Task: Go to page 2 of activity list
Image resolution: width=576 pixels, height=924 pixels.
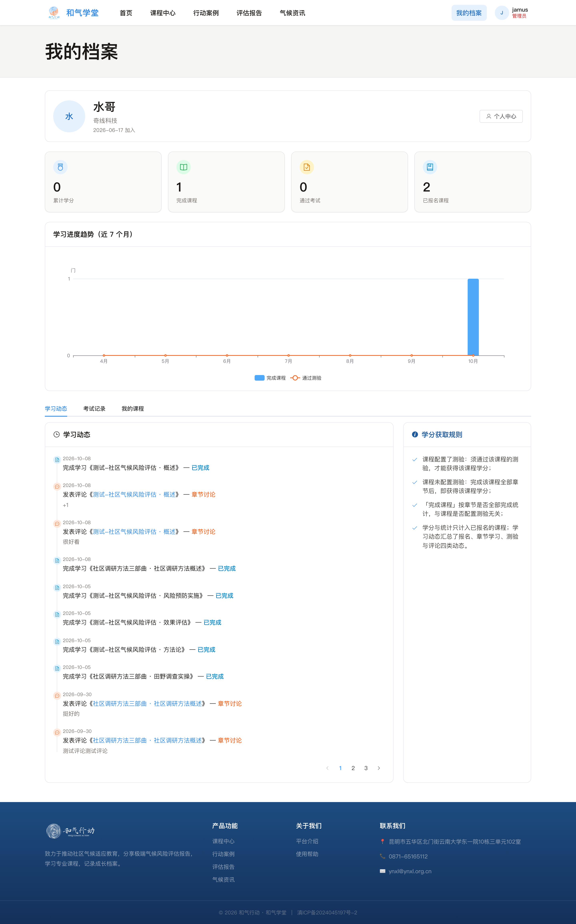Action: [x=353, y=768]
